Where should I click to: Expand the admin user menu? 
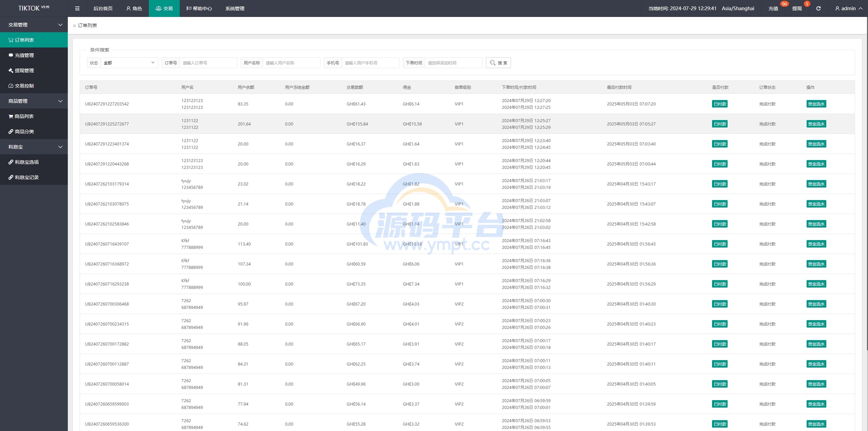pos(849,8)
